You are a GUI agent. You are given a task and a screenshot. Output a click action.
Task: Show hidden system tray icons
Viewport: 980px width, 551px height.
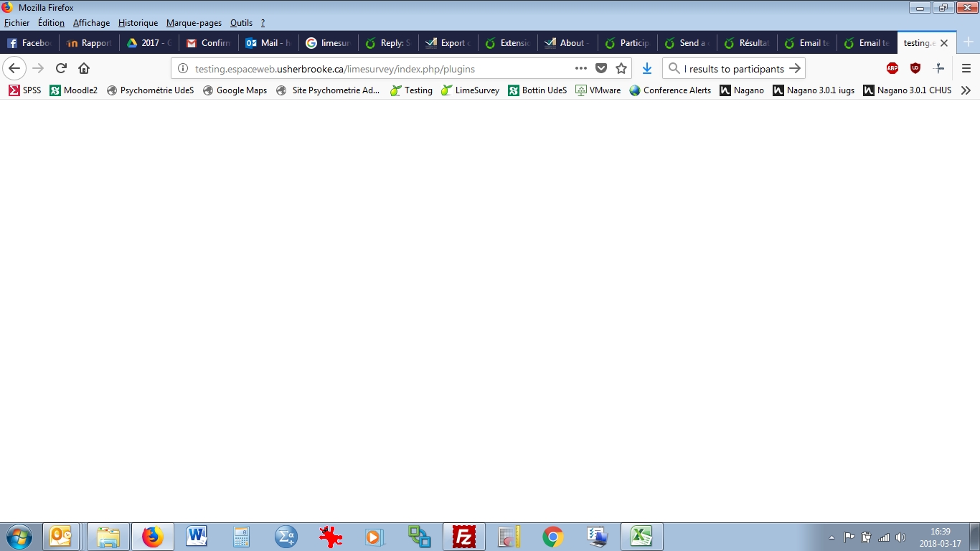831,537
